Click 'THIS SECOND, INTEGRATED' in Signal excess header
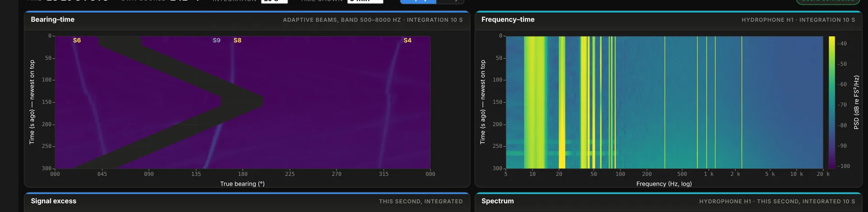This screenshot has height=212, width=868. tap(420, 202)
